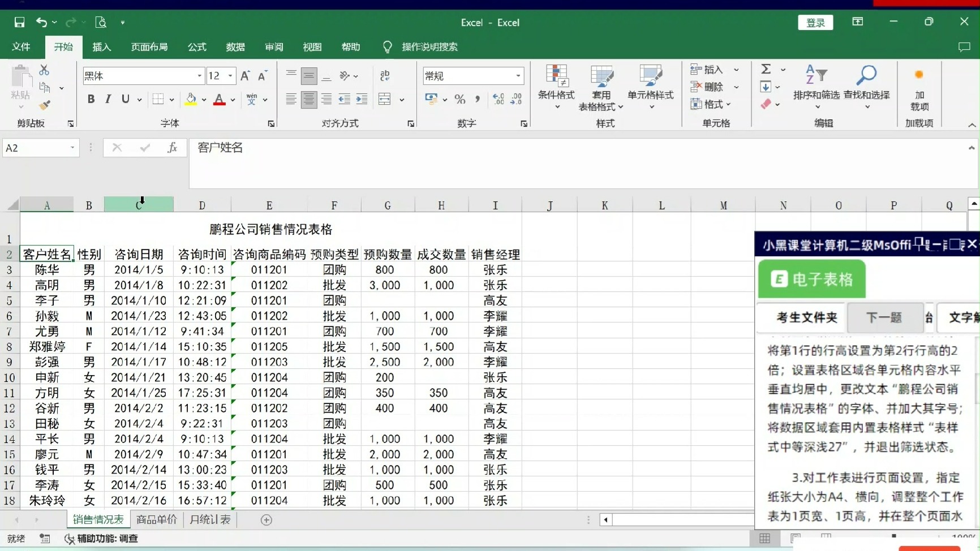Toggle underline formatting
The width and height of the screenshot is (980, 551).
(x=126, y=99)
